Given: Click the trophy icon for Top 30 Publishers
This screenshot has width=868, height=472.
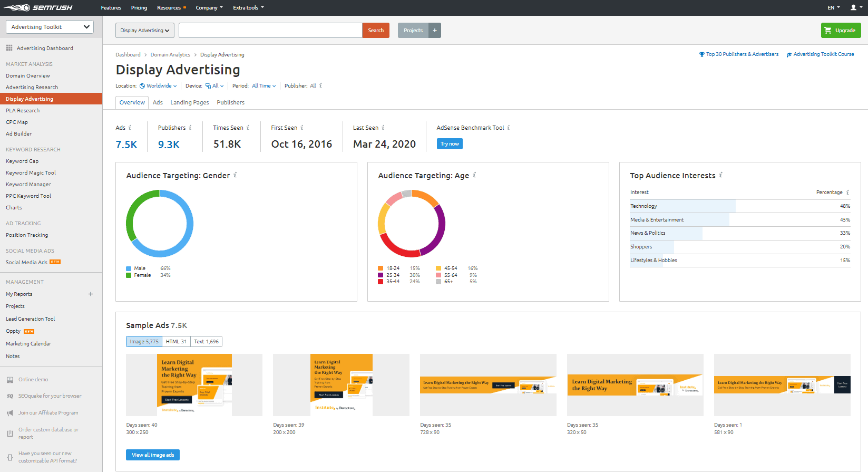Looking at the screenshot, I should [x=701, y=54].
